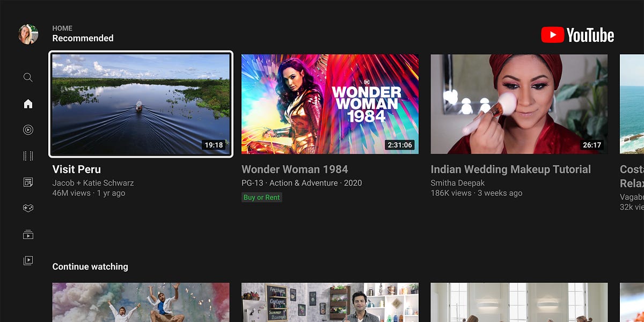
Task: Click the HOME label above Recommended
Action: pyautogui.click(x=62, y=28)
